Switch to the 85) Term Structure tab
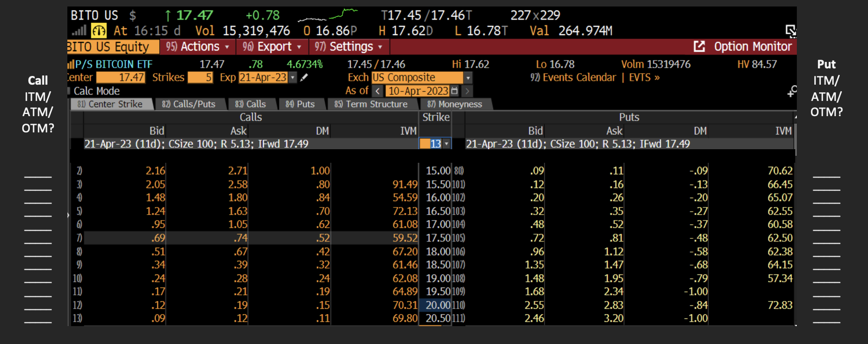 (x=371, y=104)
